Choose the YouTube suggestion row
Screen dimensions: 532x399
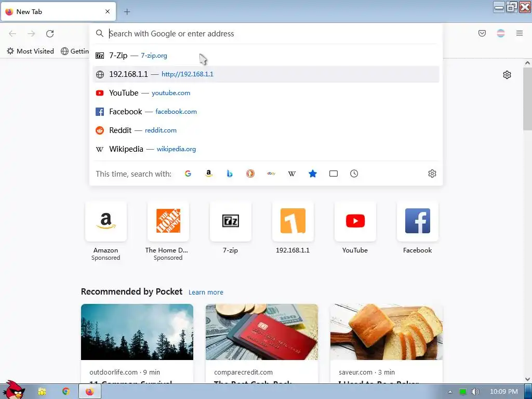(266, 93)
